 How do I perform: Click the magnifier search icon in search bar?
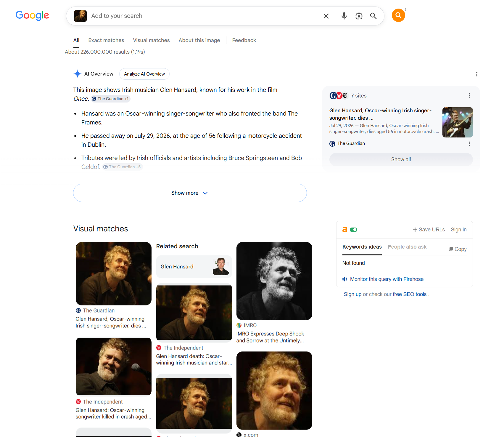click(373, 16)
